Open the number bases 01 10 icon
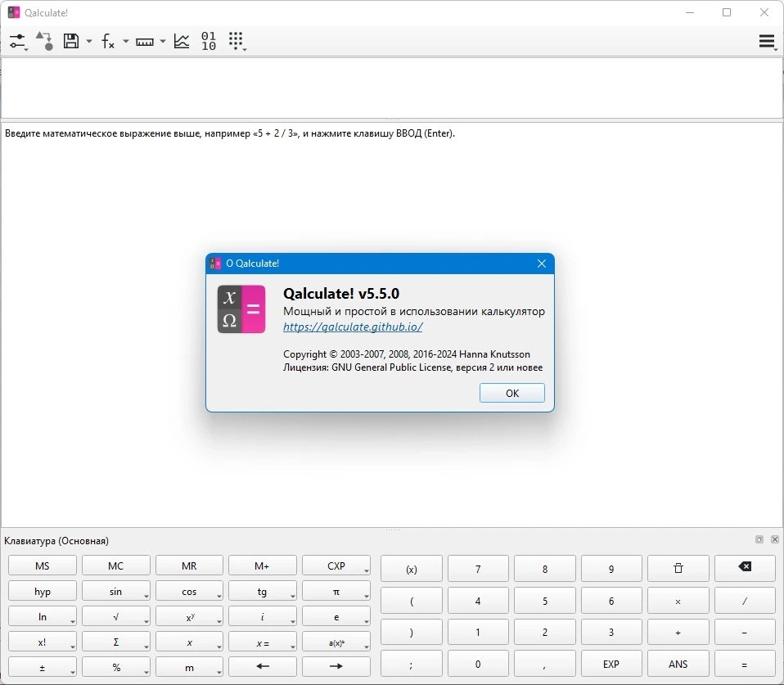Viewport: 784px width, 685px height. (x=209, y=41)
